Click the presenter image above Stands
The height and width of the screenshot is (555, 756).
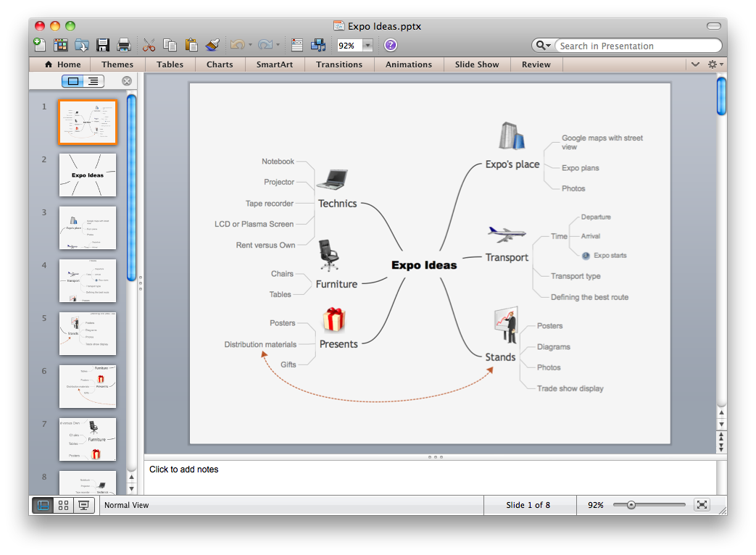pyautogui.click(x=506, y=325)
